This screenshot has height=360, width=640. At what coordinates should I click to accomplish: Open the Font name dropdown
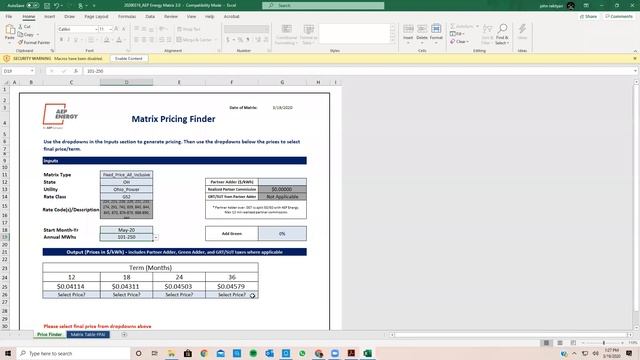(96, 29)
